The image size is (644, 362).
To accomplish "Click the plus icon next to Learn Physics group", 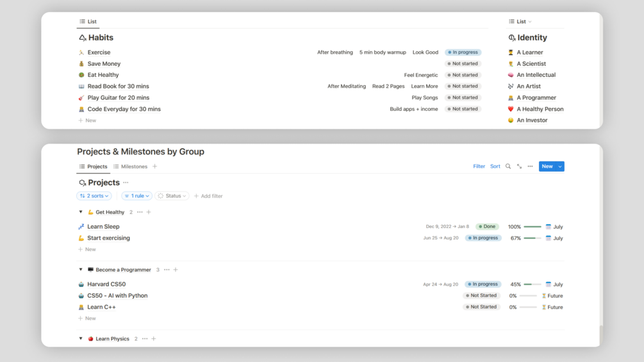I will coord(154,339).
